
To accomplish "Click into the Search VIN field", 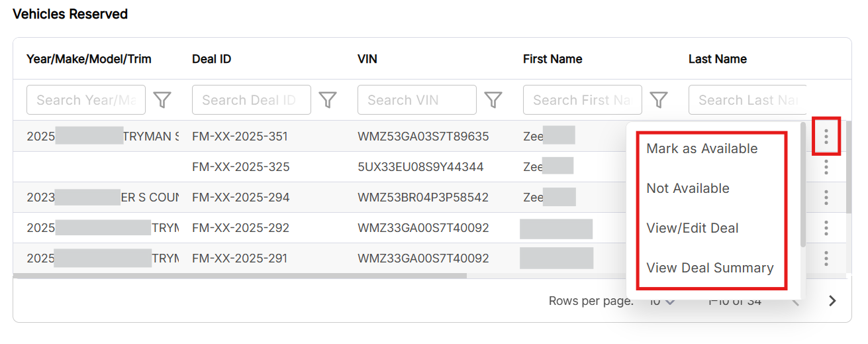I will (417, 100).
